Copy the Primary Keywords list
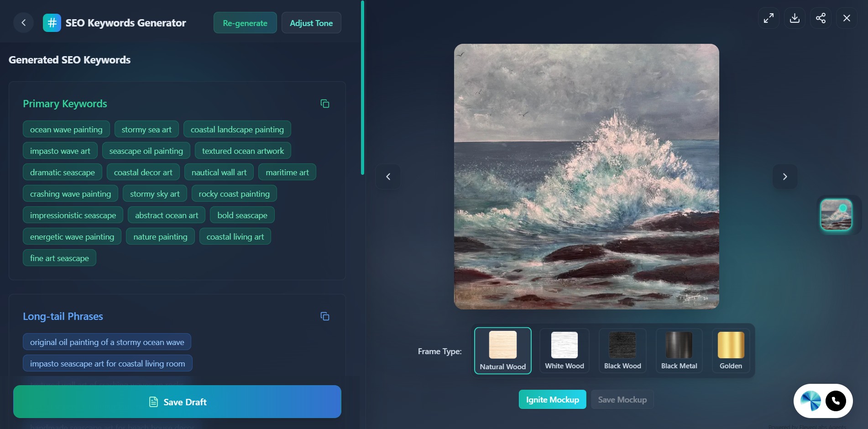This screenshot has height=429, width=868. pyautogui.click(x=324, y=104)
